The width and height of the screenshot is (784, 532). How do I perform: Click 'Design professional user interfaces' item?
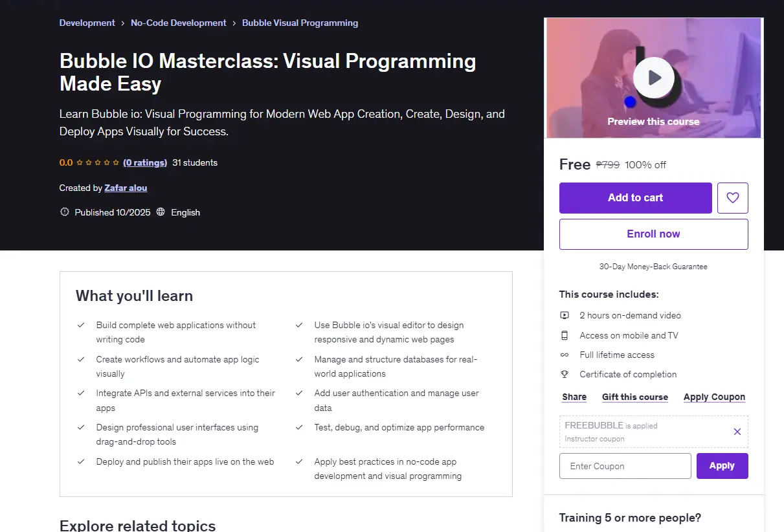177,435
